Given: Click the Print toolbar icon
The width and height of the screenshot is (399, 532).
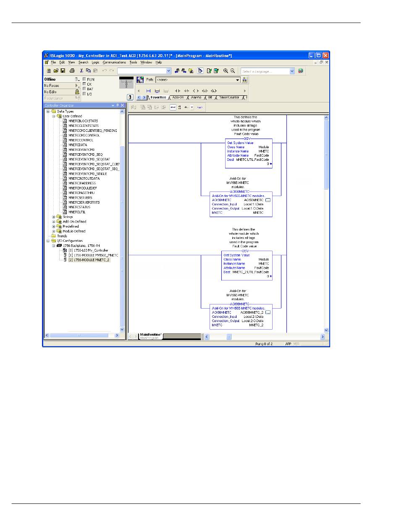Looking at the screenshot, I should pos(72,71).
